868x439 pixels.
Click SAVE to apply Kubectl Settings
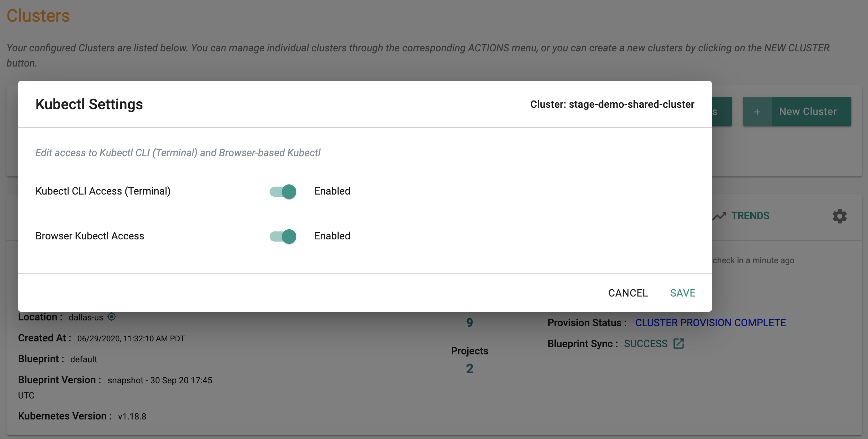682,292
